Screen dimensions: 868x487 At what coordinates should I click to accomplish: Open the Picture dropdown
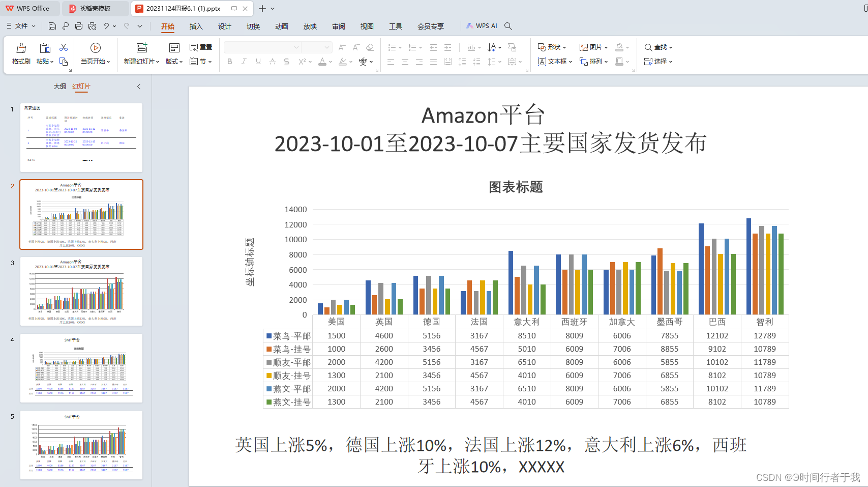594,47
